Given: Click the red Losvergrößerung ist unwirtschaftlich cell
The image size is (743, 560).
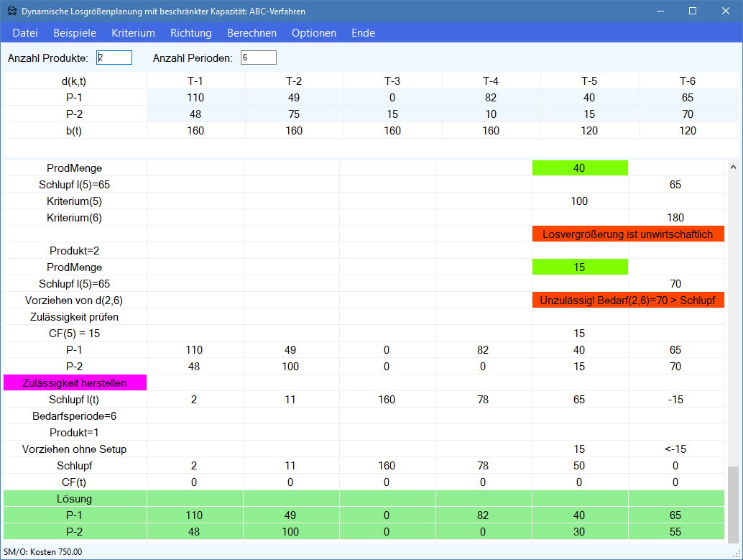Looking at the screenshot, I should (628, 234).
